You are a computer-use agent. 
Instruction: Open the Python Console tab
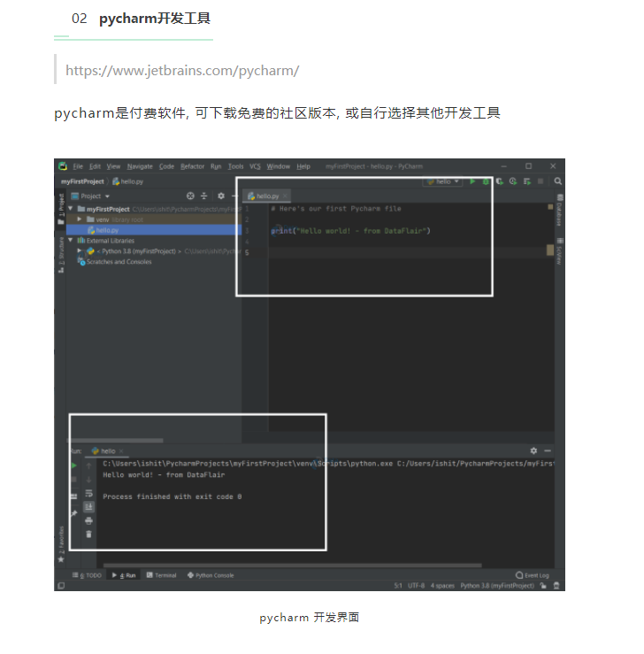pyautogui.click(x=211, y=575)
